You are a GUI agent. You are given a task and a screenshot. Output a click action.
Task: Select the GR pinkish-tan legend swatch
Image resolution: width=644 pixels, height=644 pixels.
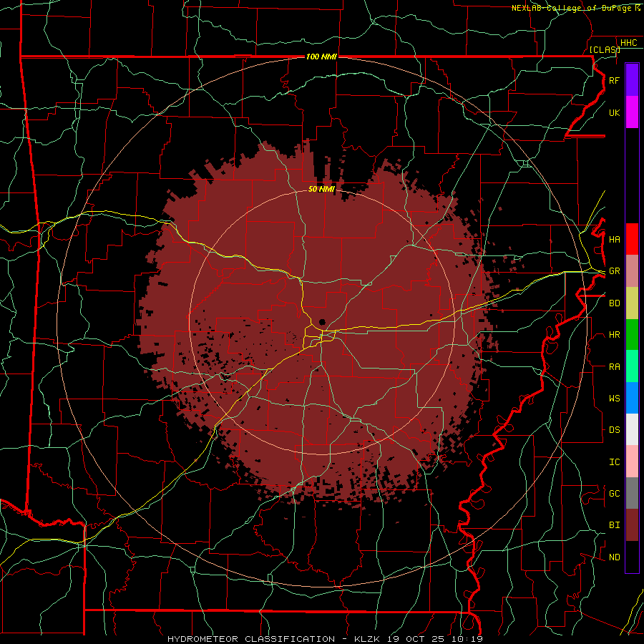coord(632,271)
